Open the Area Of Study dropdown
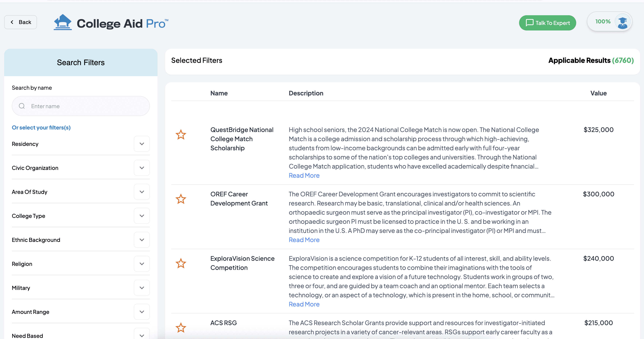Image resolution: width=644 pixels, height=339 pixels. pos(142,192)
